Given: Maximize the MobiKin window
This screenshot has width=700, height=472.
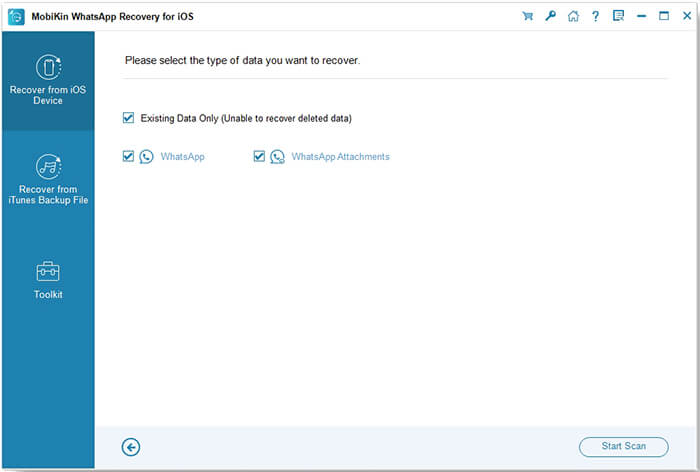Looking at the screenshot, I should point(663,16).
